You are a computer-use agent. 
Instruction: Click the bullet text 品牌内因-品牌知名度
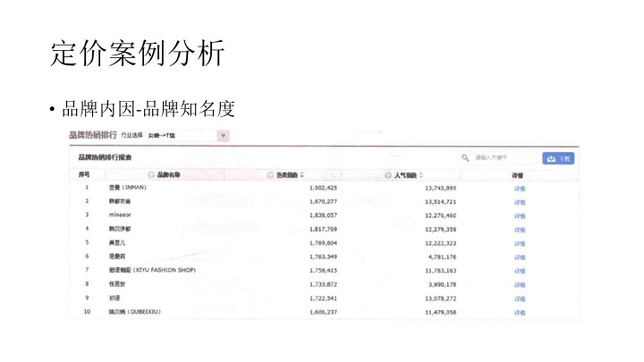tap(148, 109)
